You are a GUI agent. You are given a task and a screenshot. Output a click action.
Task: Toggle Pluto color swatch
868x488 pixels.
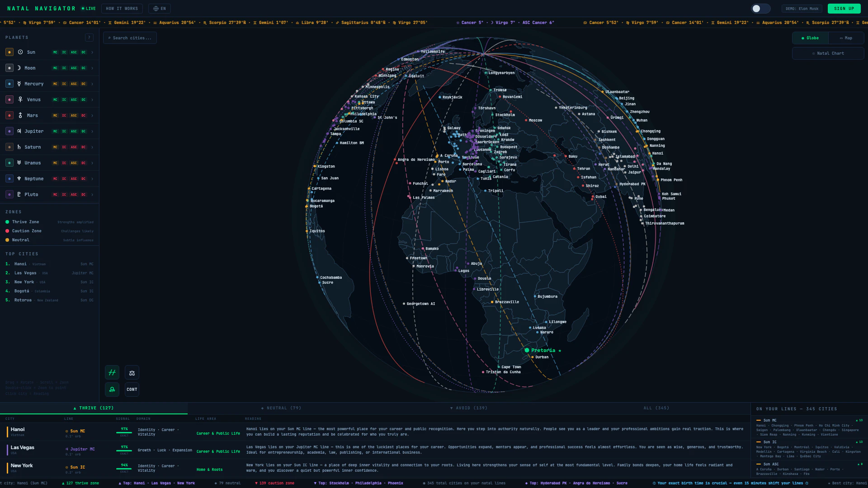(9, 194)
